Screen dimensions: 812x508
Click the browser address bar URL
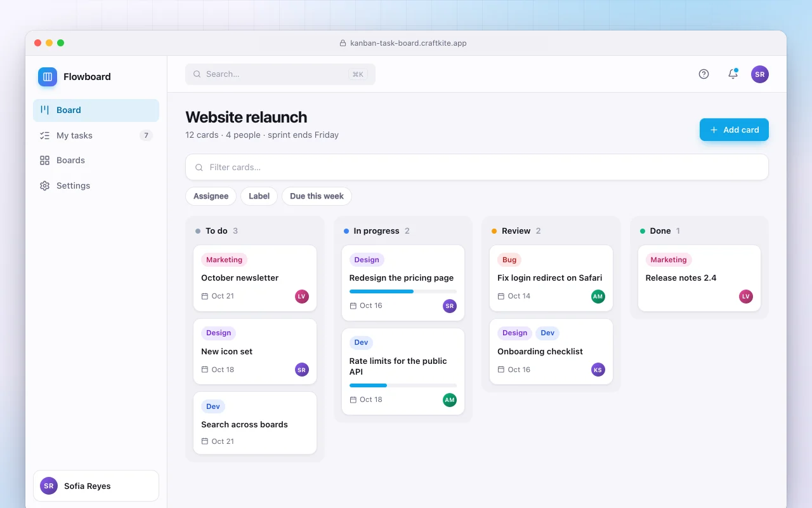point(409,43)
